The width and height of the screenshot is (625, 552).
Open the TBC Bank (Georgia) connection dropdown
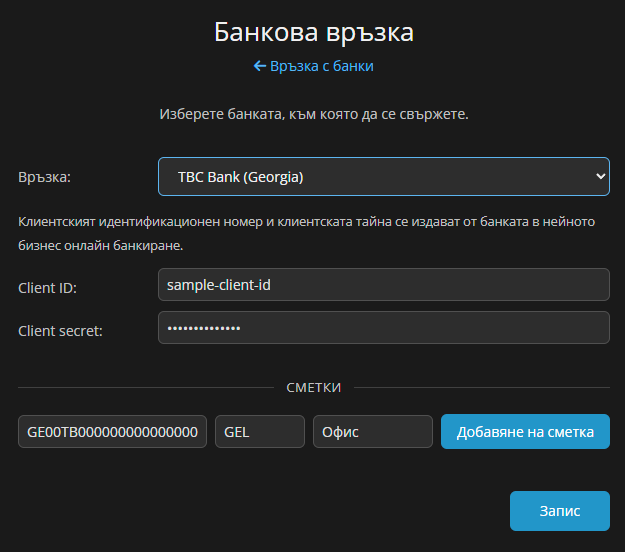coord(384,177)
